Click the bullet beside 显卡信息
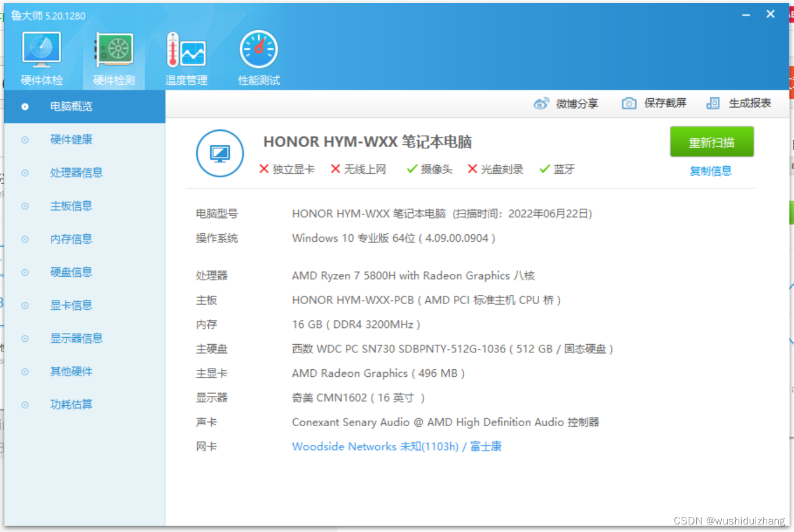Viewport: 794px width, 532px height. 25,305
